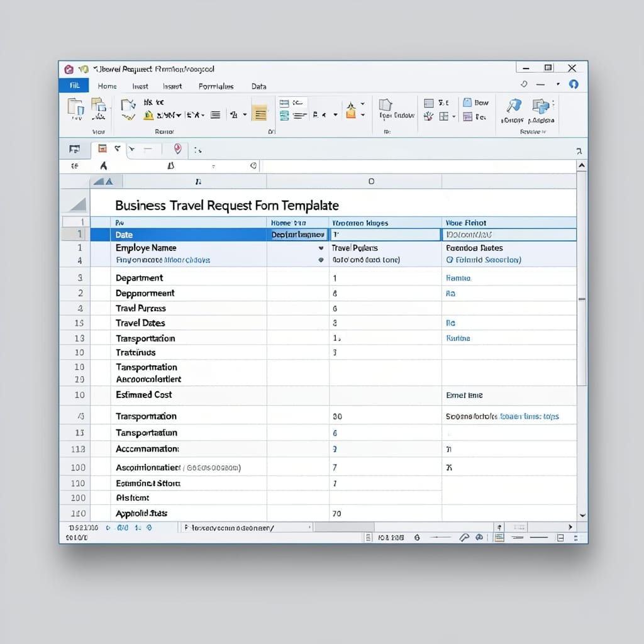The width and height of the screenshot is (644, 644).
Task: Expand the dropdown arrow beside the orange bucket's top
Action: click(x=363, y=104)
